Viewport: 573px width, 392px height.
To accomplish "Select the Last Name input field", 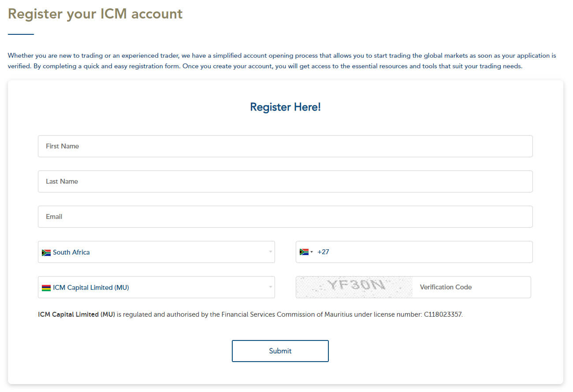I will coord(285,181).
